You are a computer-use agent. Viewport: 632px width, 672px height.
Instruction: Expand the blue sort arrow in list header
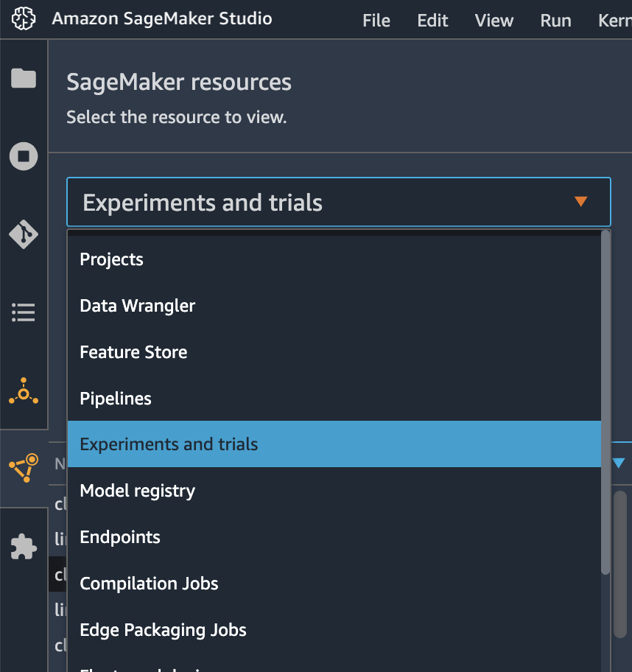coord(619,463)
